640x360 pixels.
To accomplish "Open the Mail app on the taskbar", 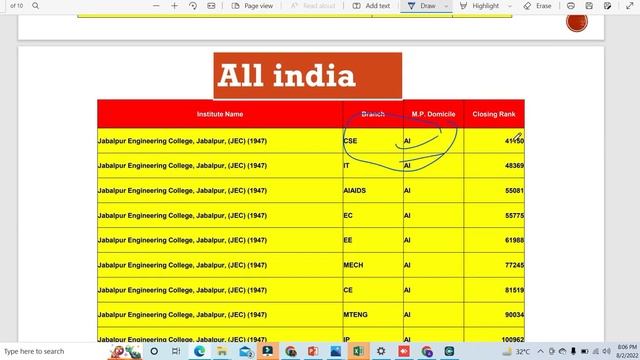I will click(x=246, y=351).
